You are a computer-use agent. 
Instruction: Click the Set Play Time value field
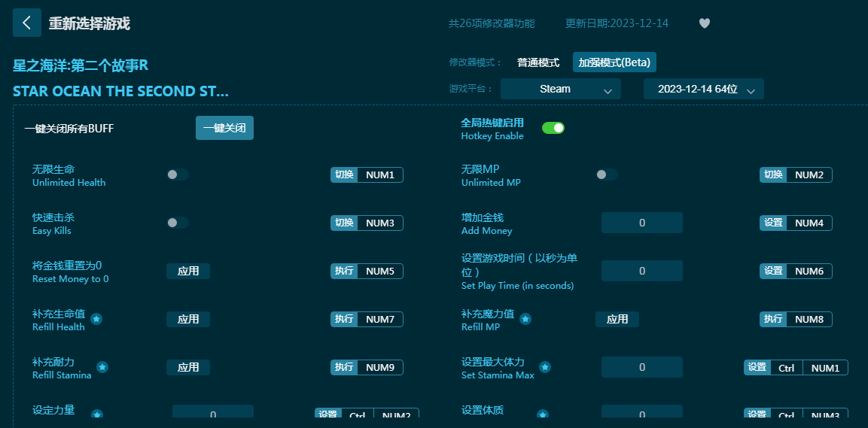pos(642,271)
